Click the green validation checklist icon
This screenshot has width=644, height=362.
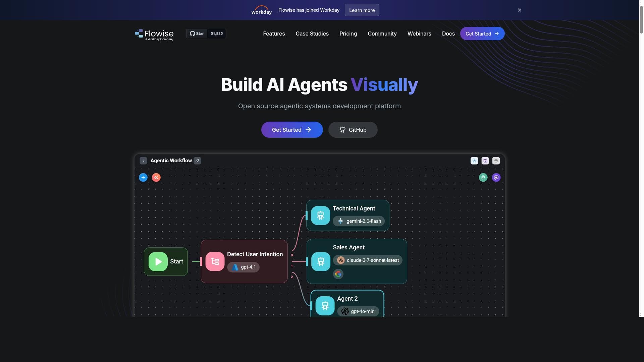coord(483,177)
